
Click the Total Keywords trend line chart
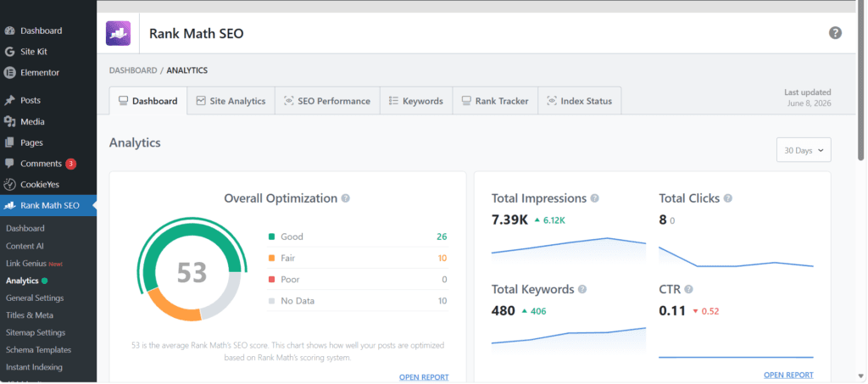569,338
